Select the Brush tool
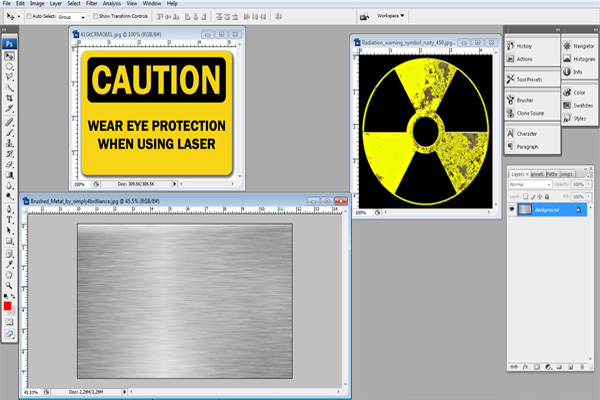This screenshot has width=600, height=400. (9, 133)
